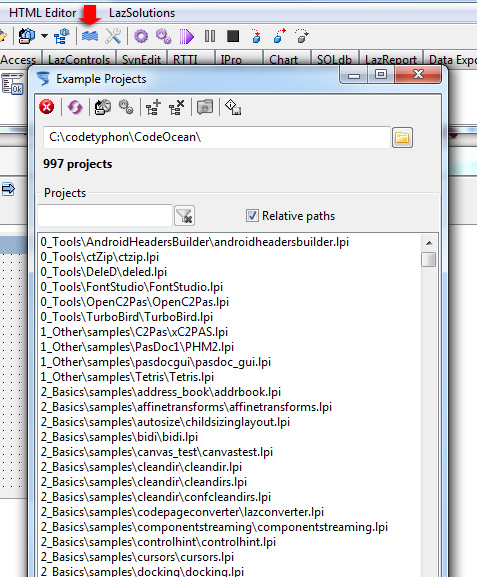Refresh the project list with the purple arrows

click(75, 107)
